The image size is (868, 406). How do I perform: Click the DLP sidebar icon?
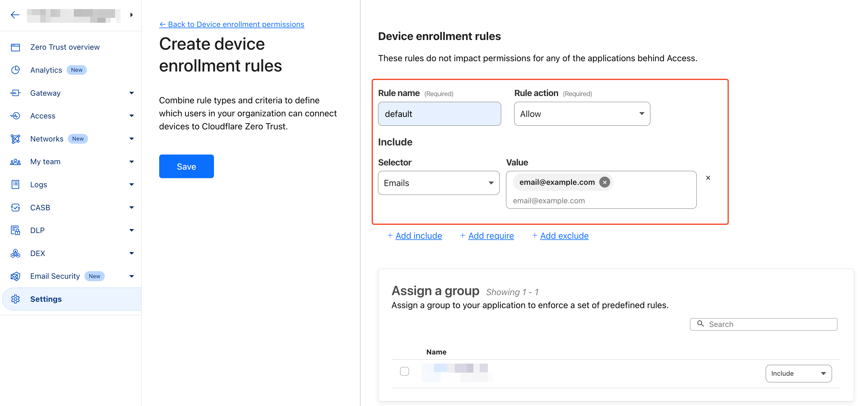point(15,230)
